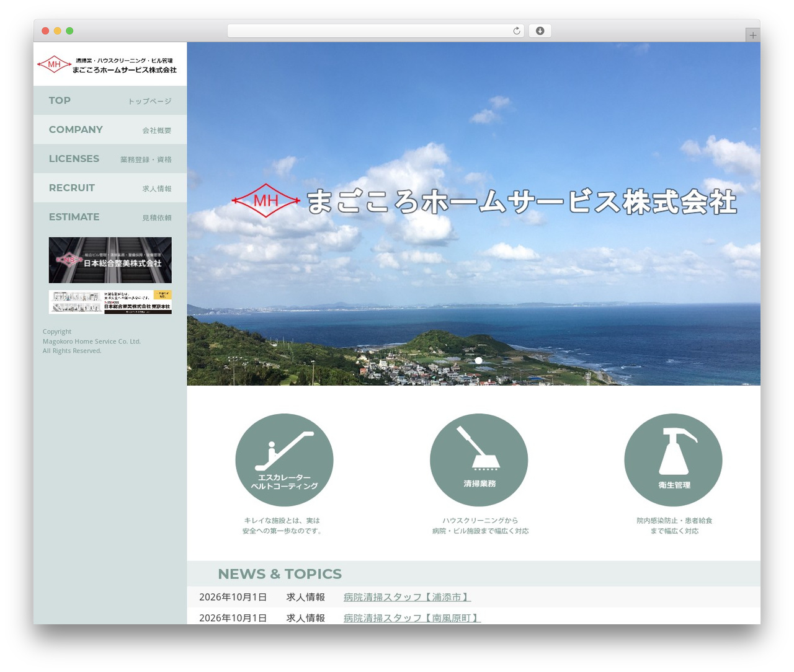Select the slideshow pagination dot

[x=478, y=360]
